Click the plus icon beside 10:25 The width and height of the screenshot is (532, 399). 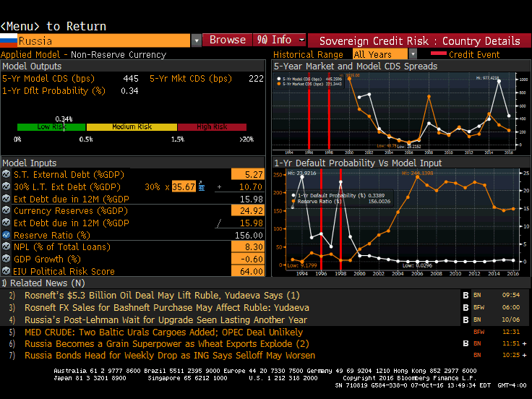[x=525, y=355]
